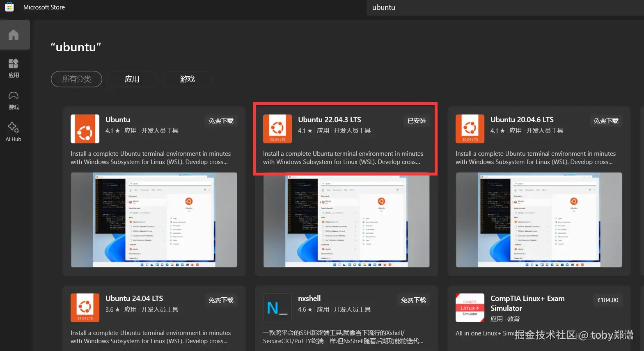Click the Microsoft Store logo icon

click(x=9, y=7)
